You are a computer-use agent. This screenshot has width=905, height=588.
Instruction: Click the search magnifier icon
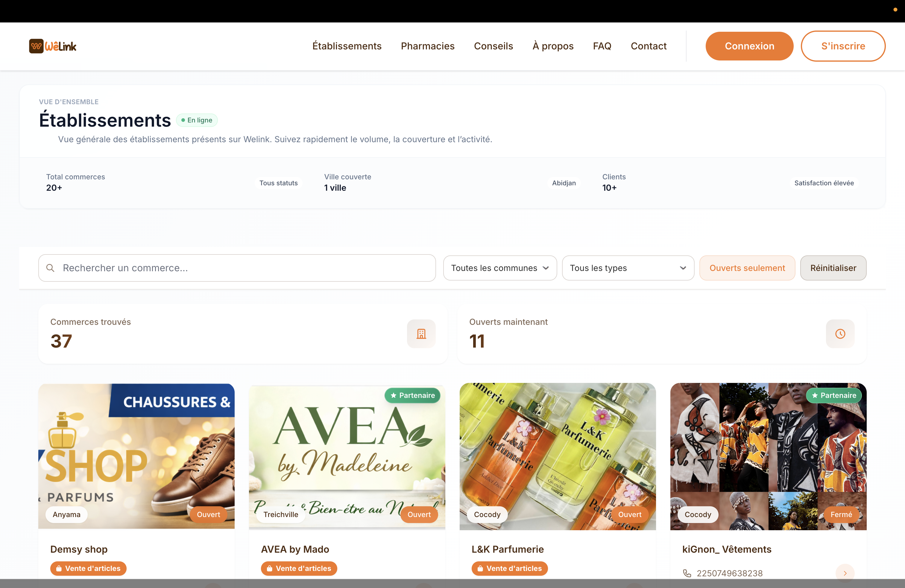pos(50,268)
